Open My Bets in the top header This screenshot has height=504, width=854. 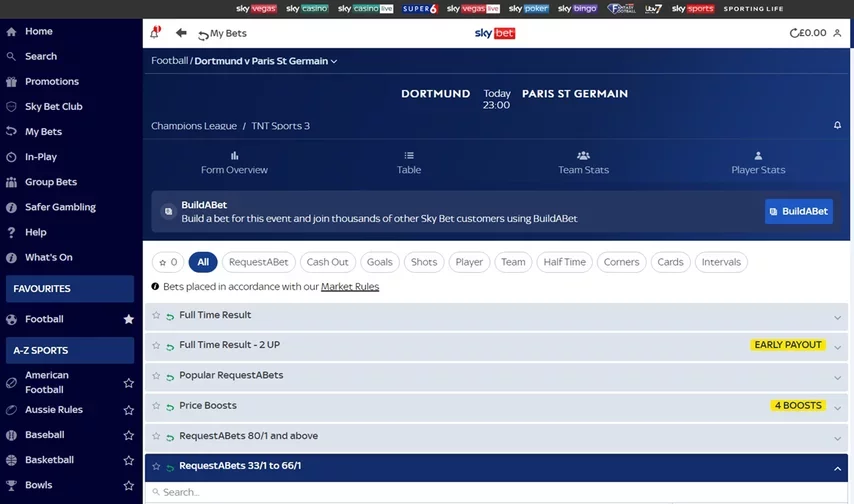222,34
